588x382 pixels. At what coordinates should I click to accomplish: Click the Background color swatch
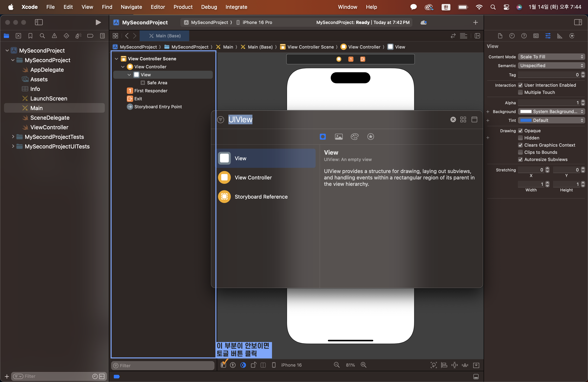tap(526, 111)
